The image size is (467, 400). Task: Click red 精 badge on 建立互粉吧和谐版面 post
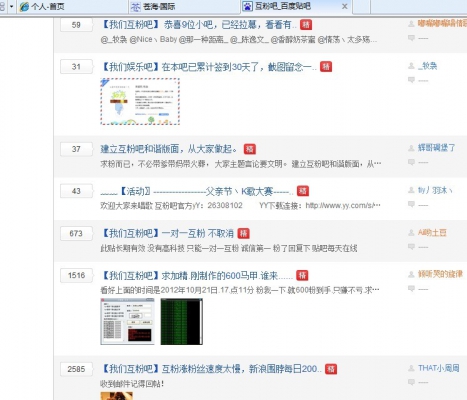click(250, 149)
